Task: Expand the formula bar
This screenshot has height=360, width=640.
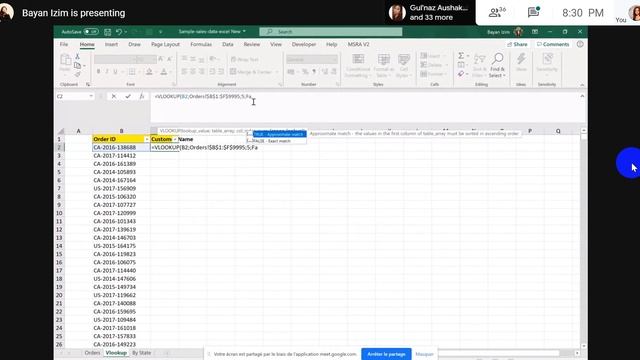Action: (x=582, y=96)
